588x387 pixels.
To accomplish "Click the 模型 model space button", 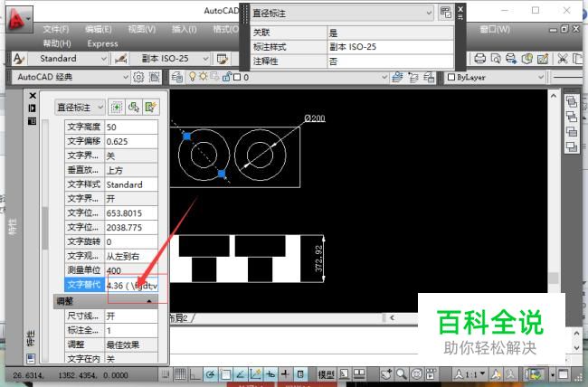I will pos(326,374).
